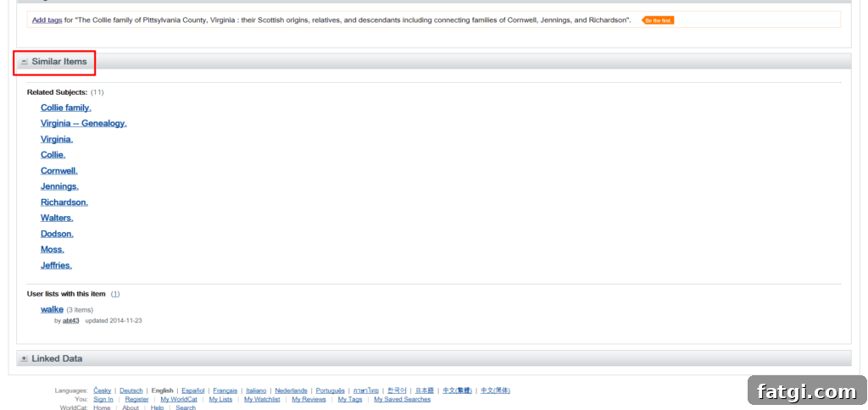Open the walke user list
Screen dimensions: 868x410
click(x=52, y=309)
